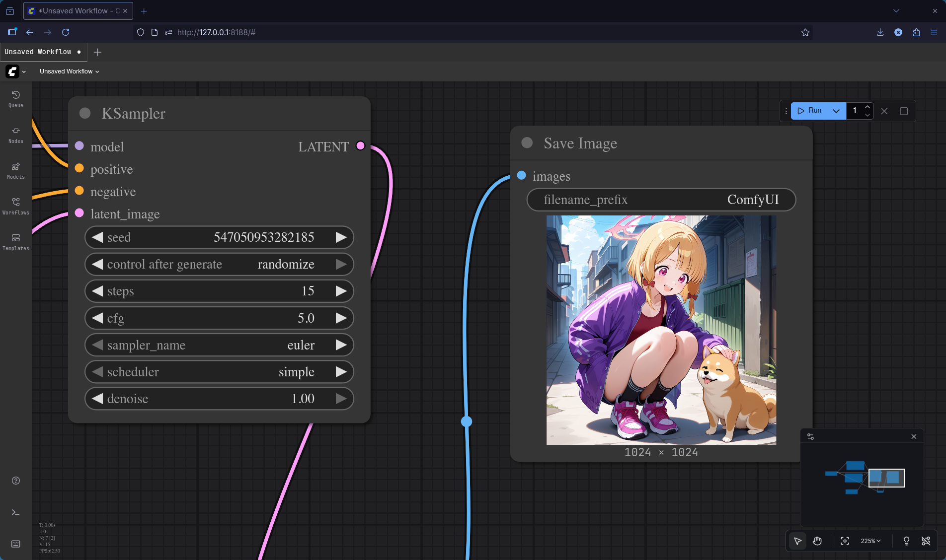Open the Workflows sidebar panel
The height and width of the screenshot is (560, 946).
point(15,206)
